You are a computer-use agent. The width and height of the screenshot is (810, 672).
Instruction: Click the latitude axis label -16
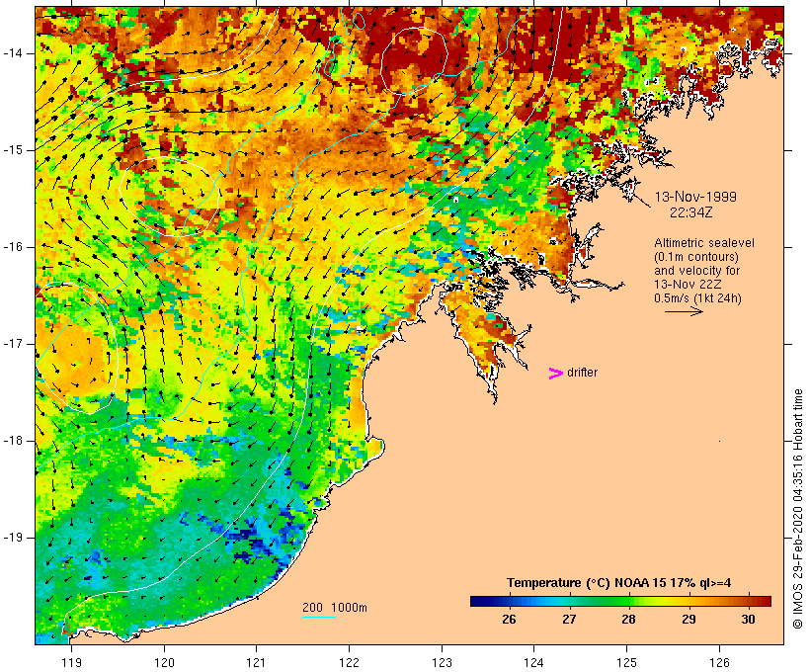tap(13, 247)
